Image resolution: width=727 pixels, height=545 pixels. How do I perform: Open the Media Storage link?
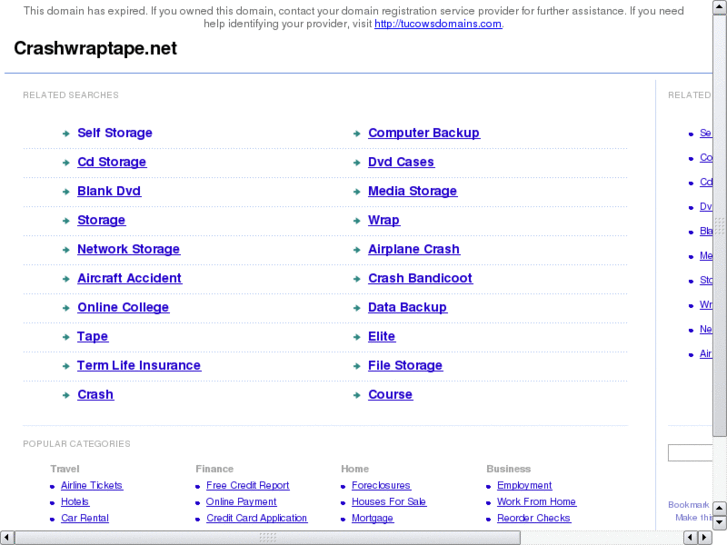click(x=412, y=191)
